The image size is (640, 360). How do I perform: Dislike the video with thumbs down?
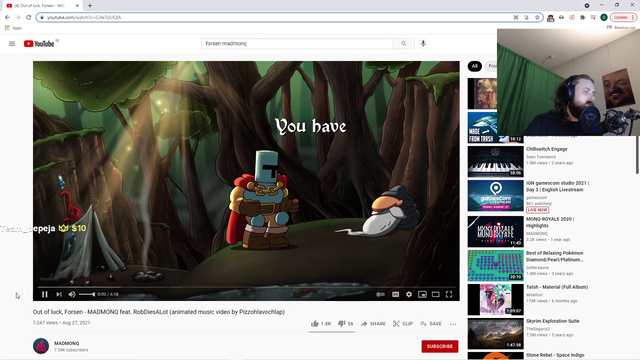click(x=345, y=324)
